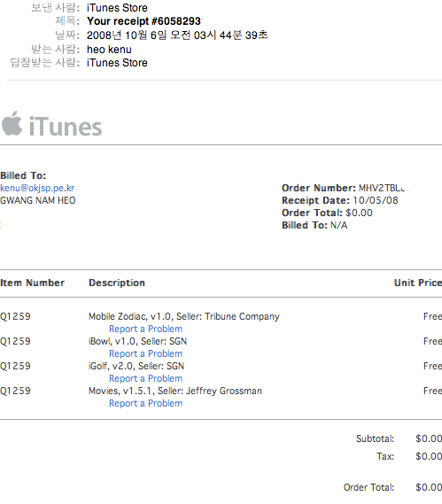
Task: Click the bottom Order Total amount
Action: [x=429, y=487]
